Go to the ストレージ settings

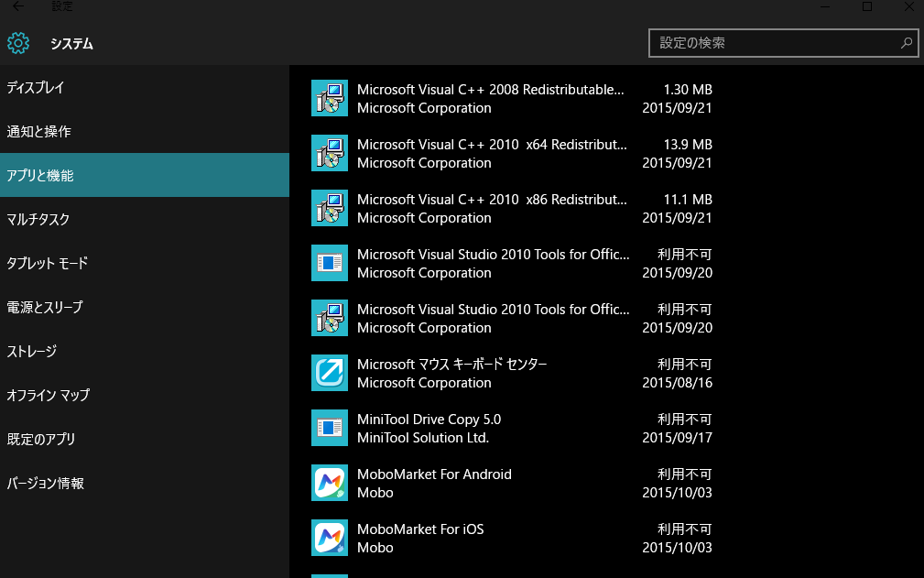pyautogui.click(x=145, y=351)
